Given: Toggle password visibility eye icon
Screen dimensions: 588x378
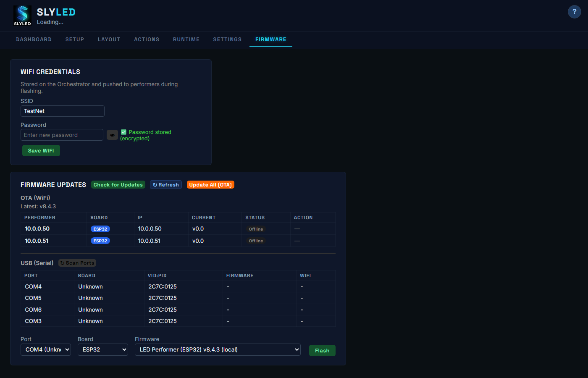Looking at the screenshot, I should pos(112,135).
